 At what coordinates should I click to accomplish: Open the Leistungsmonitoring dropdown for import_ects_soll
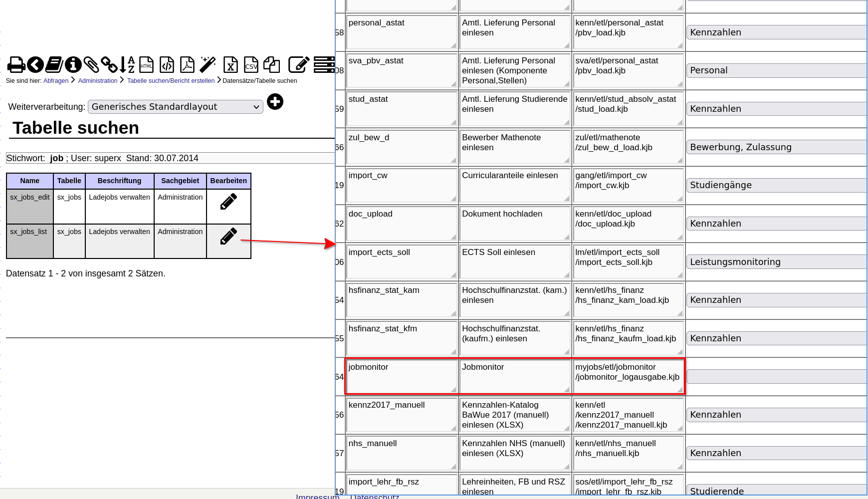pos(776,262)
